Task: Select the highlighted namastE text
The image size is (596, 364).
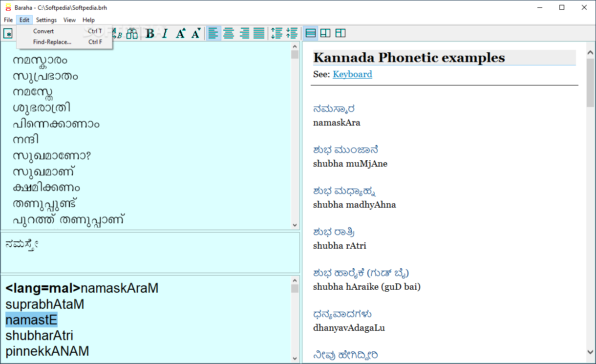Action: [x=31, y=320]
